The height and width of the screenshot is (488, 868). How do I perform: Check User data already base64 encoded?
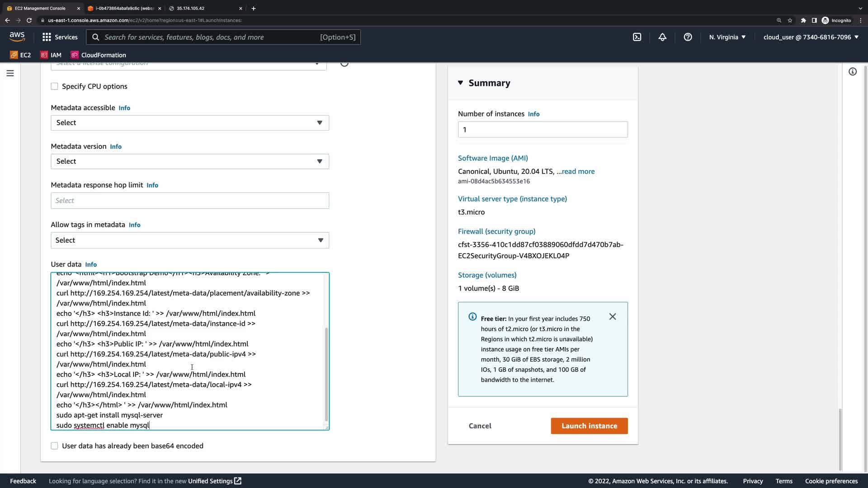point(55,446)
